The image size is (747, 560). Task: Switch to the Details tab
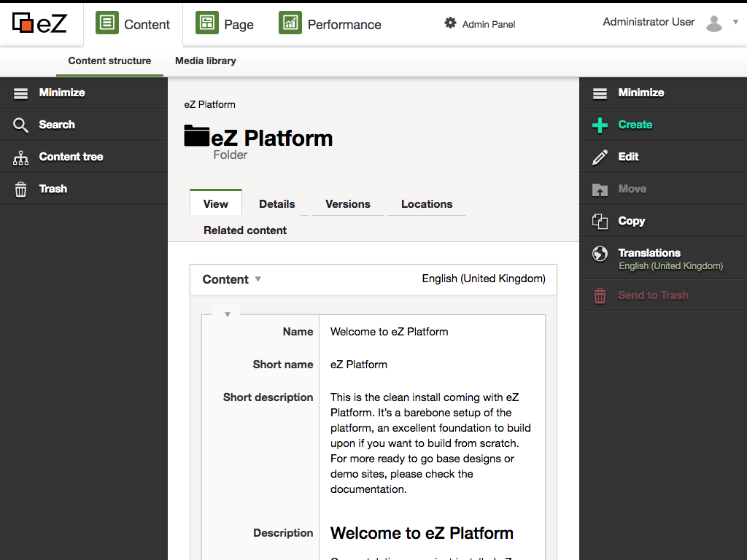(x=276, y=204)
